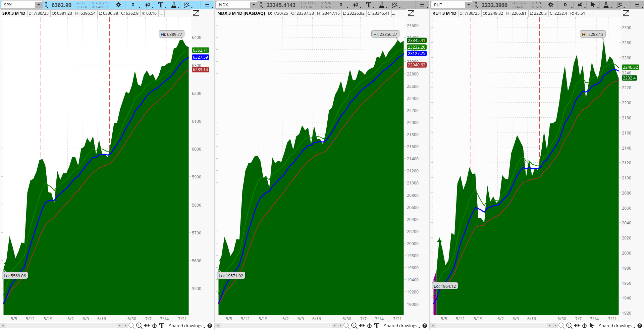This screenshot has width=644, height=330.
Task: Open the list menu on SPX chart toolbar
Action: [207, 5]
